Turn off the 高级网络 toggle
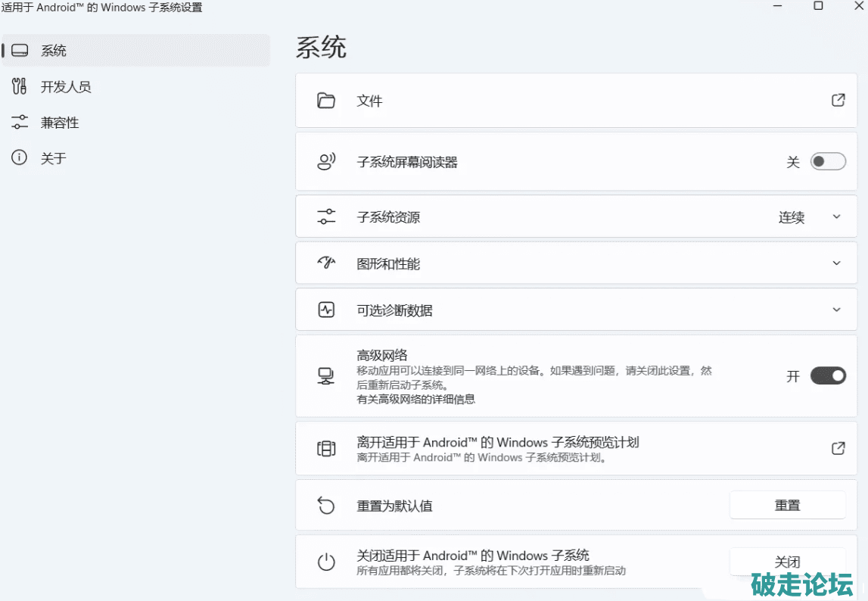 (827, 376)
